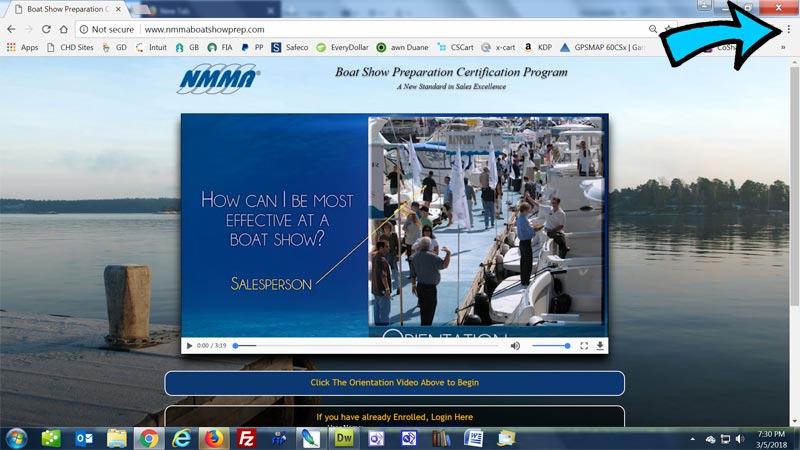Click If you have already Enrolled login text
The width and height of the screenshot is (800, 450).
(x=394, y=417)
